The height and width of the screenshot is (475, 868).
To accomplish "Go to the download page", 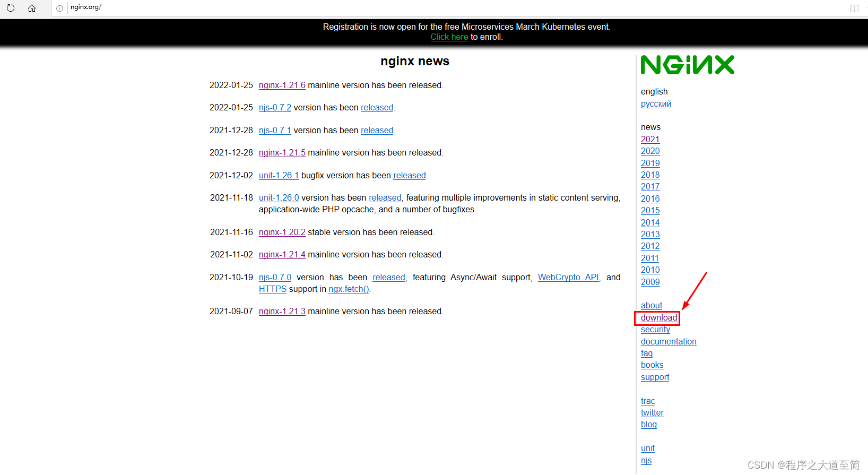I will coord(659,318).
